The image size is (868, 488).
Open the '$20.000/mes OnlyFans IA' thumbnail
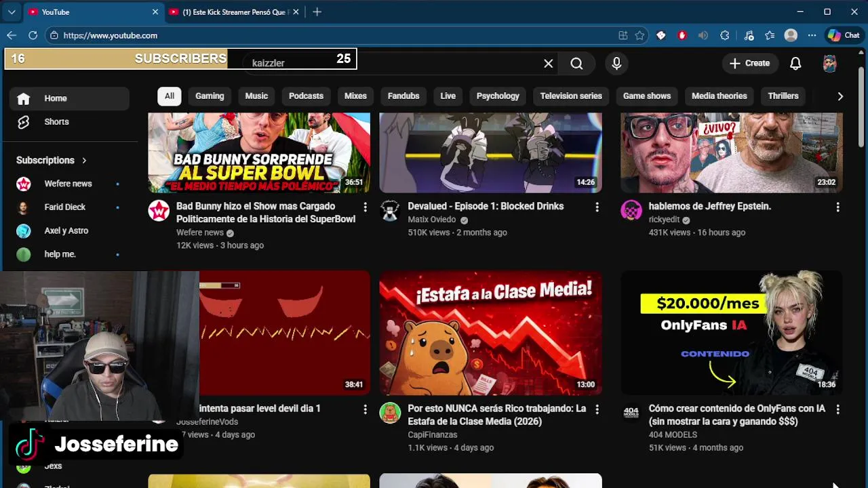pyautogui.click(x=732, y=333)
